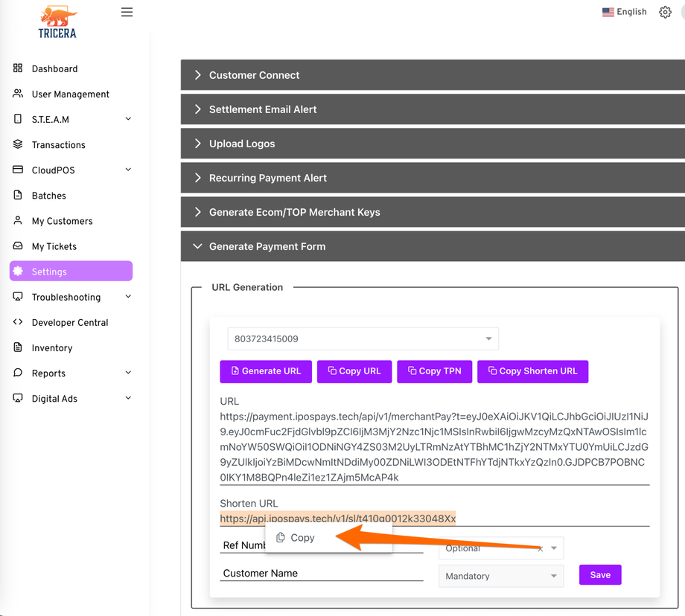Open settings gear icon in header
The width and height of the screenshot is (685, 616).
click(665, 12)
